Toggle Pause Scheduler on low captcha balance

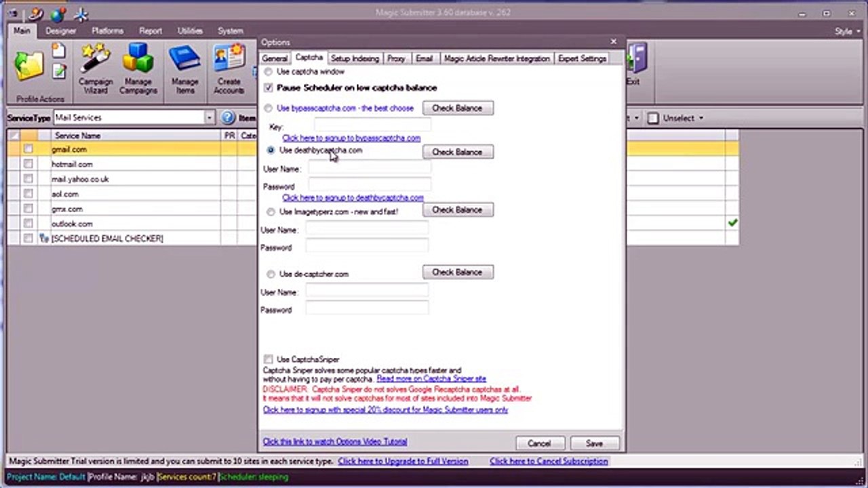(x=269, y=88)
